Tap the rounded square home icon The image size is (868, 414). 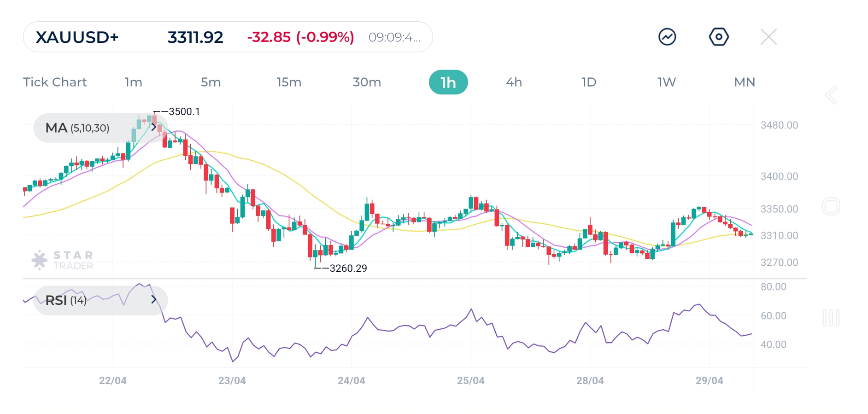[831, 206]
